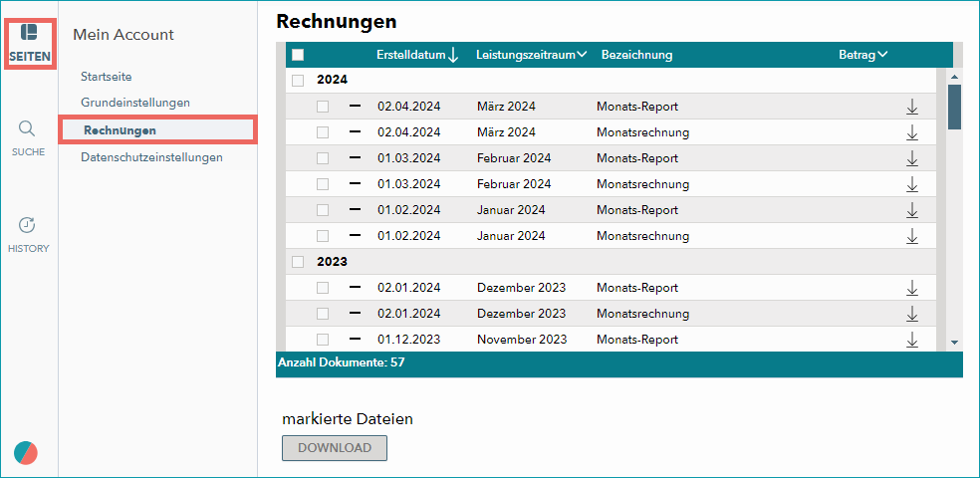Sort by Leistungszeitraum column
This screenshot has width=980, height=478.
pyautogui.click(x=531, y=55)
